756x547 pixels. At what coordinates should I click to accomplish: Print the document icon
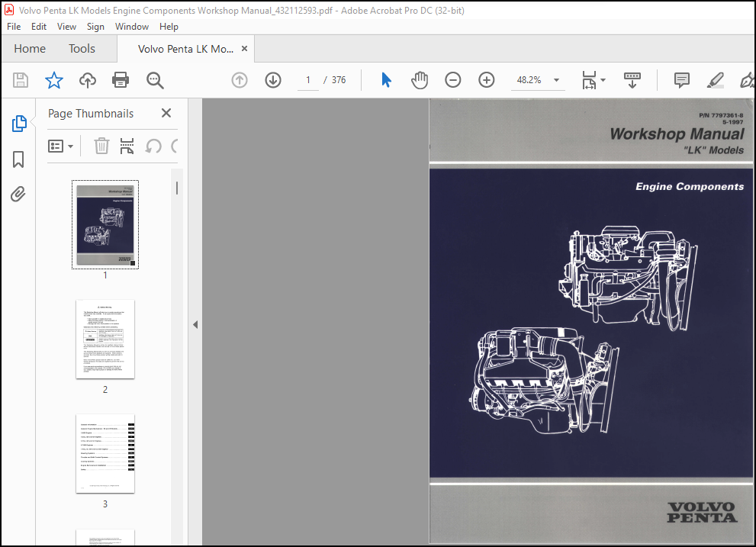coord(120,80)
